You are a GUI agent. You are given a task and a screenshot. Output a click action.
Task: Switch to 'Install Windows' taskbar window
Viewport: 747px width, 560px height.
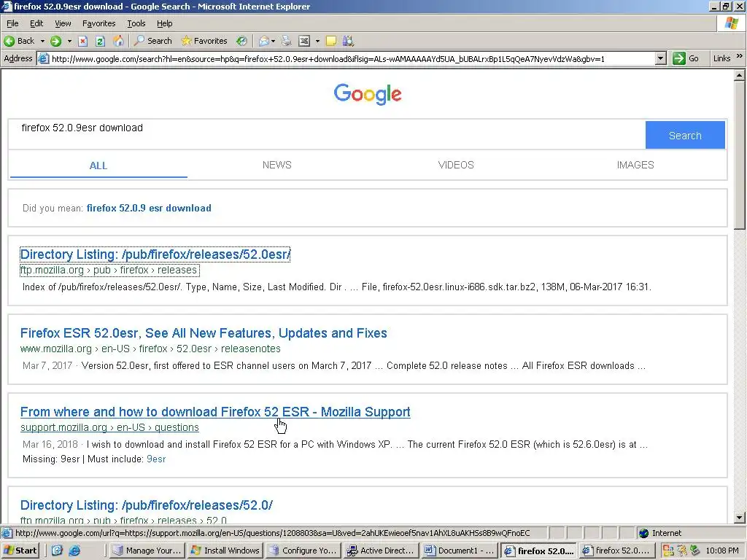[225, 551]
